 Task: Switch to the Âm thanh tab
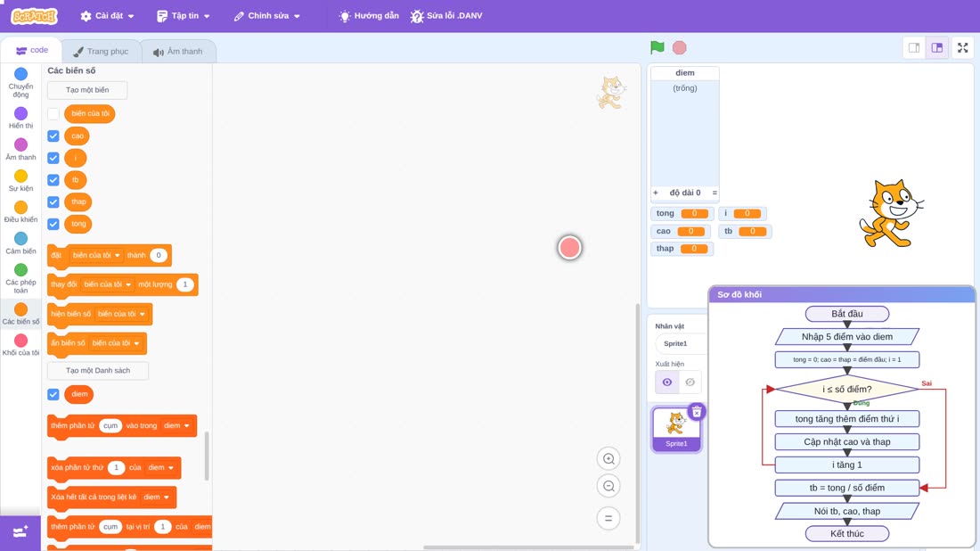(x=178, y=52)
